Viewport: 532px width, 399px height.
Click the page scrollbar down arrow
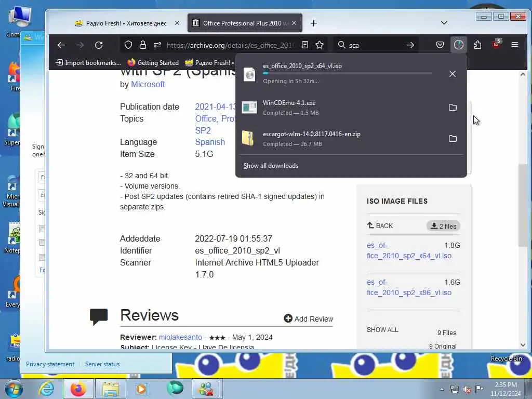[x=523, y=345]
